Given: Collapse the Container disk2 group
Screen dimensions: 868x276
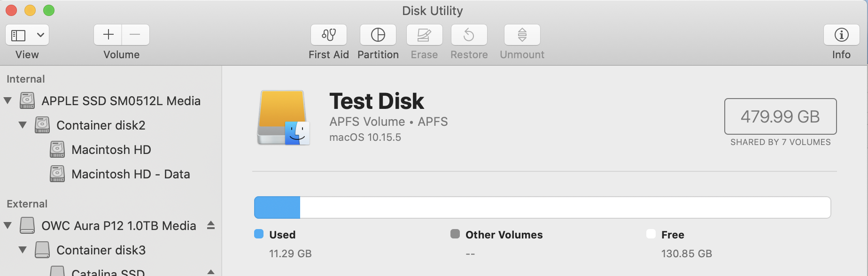Looking at the screenshot, I should tap(23, 125).
